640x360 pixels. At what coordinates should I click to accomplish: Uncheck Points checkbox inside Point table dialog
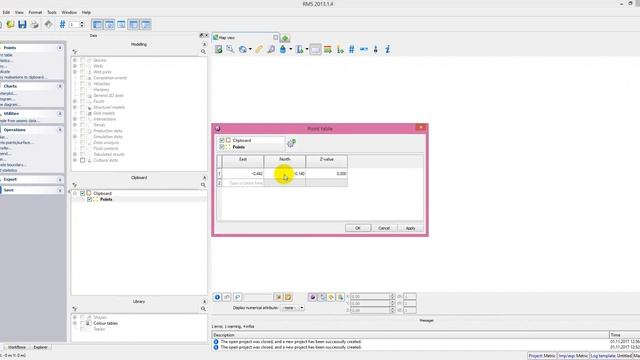tap(222, 147)
